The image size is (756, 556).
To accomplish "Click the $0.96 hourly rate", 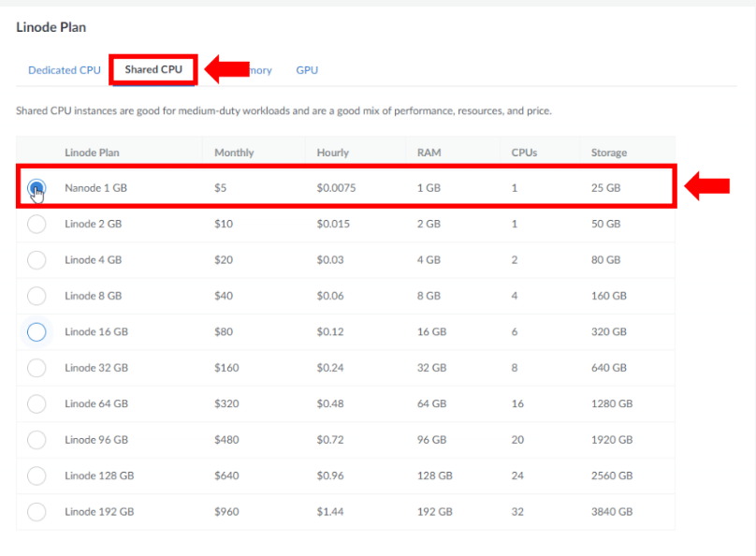I will coord(330,476).
